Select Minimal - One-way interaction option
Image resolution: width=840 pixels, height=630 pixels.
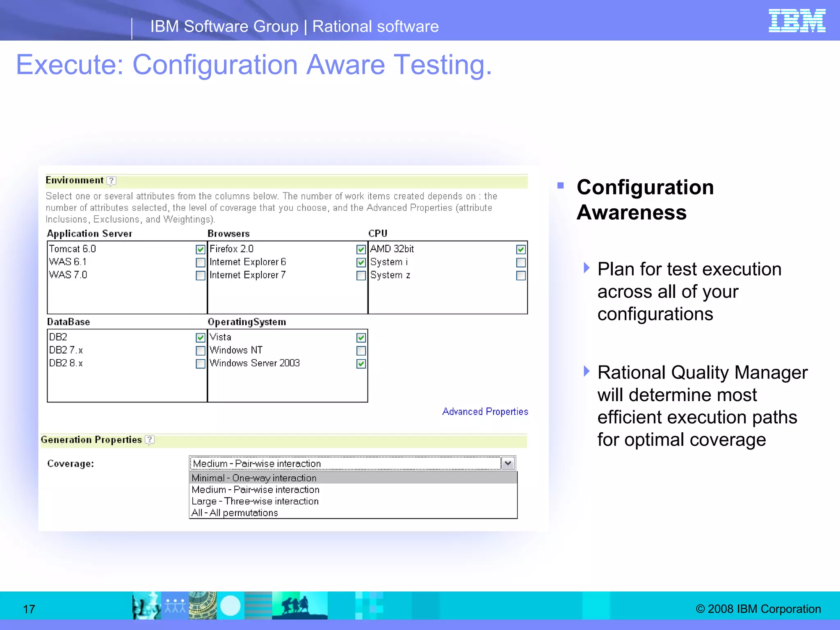coord(353,478)
